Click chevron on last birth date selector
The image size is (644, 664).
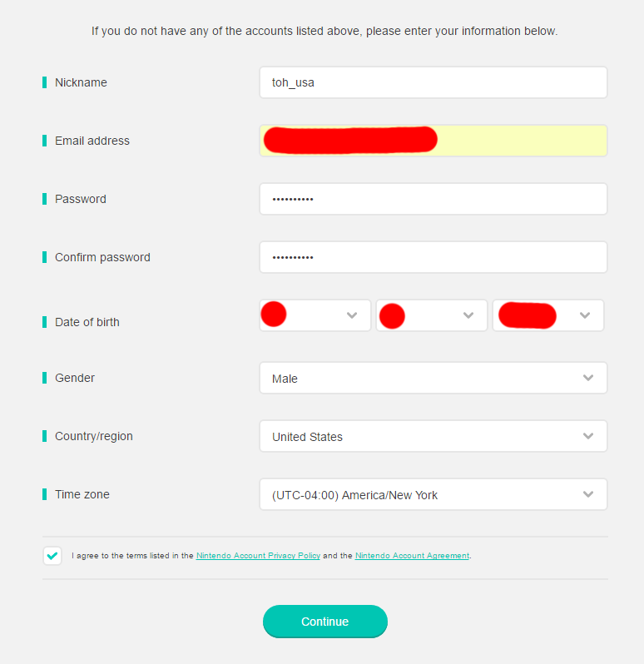585,315
